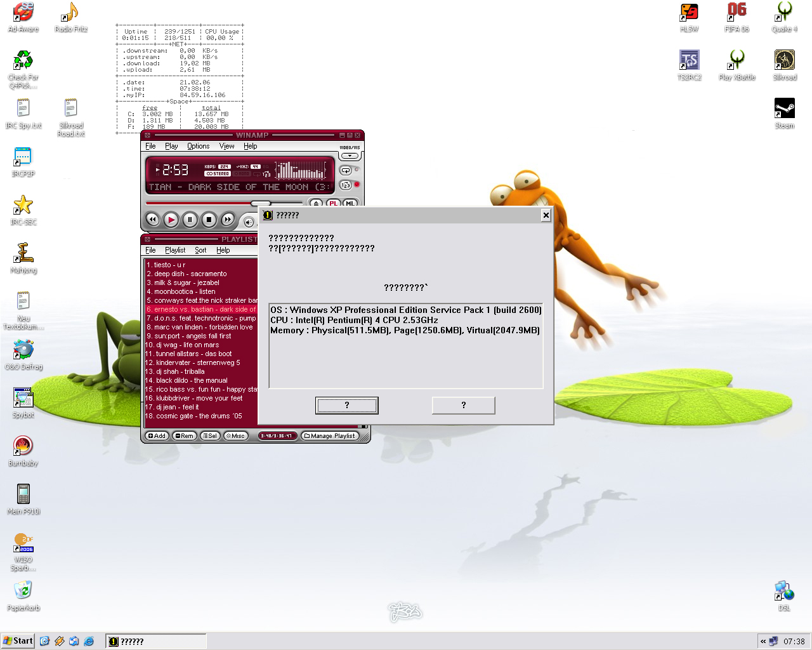The height and width of the screenshot is (650, 812).
Task: Skip to previous track in Winamp
Action: click(152, 220)
